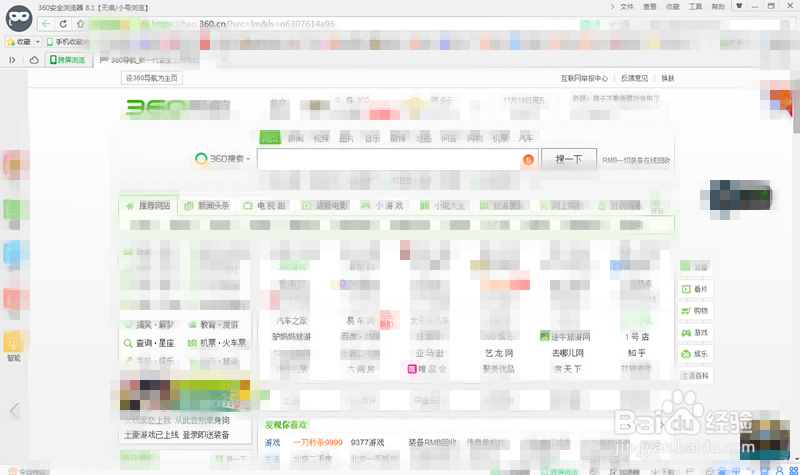Click the 搜一下 search button

pyautogui.click(x=568, y=160)
